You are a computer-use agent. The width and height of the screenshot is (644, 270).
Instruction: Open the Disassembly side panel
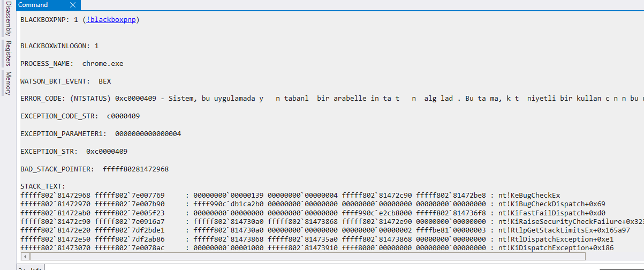point(8,18)
